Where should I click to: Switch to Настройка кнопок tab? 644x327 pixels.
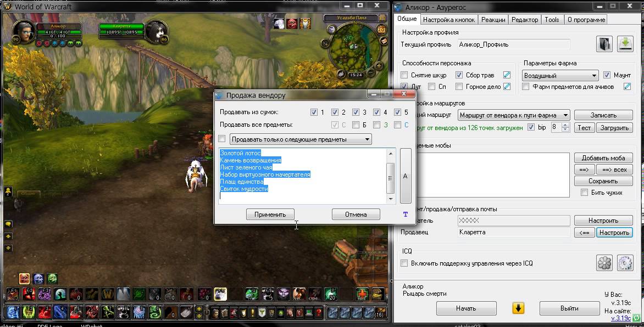[449, 20]
